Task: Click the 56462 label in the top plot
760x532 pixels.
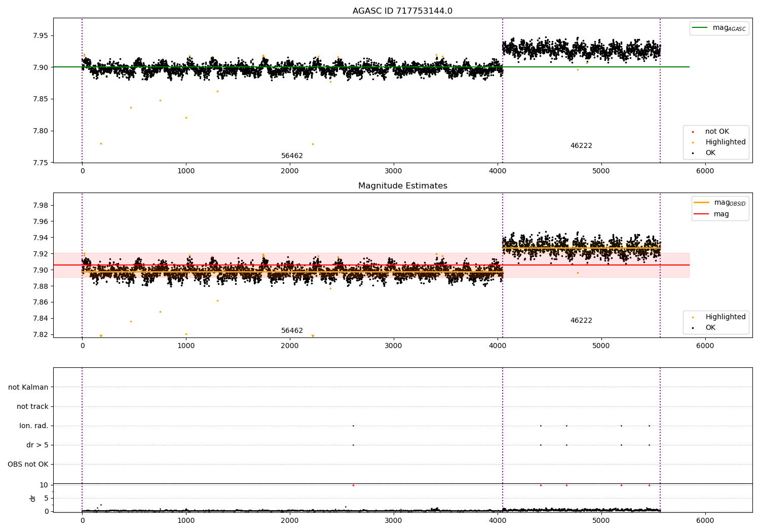Action: point(292,156)
